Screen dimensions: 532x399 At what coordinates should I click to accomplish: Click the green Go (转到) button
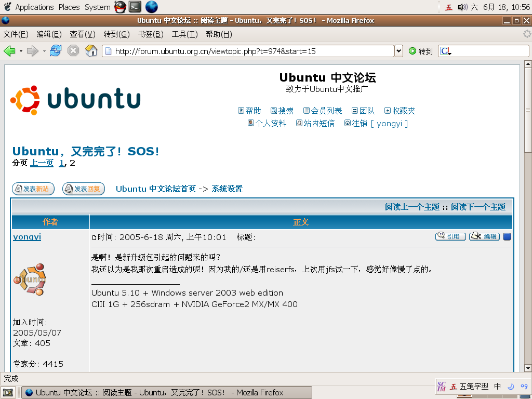(421, 51)
